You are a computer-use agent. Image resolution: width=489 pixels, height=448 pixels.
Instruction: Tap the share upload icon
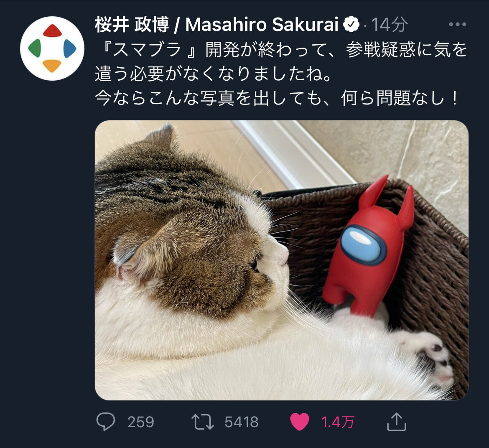(396, 422)
